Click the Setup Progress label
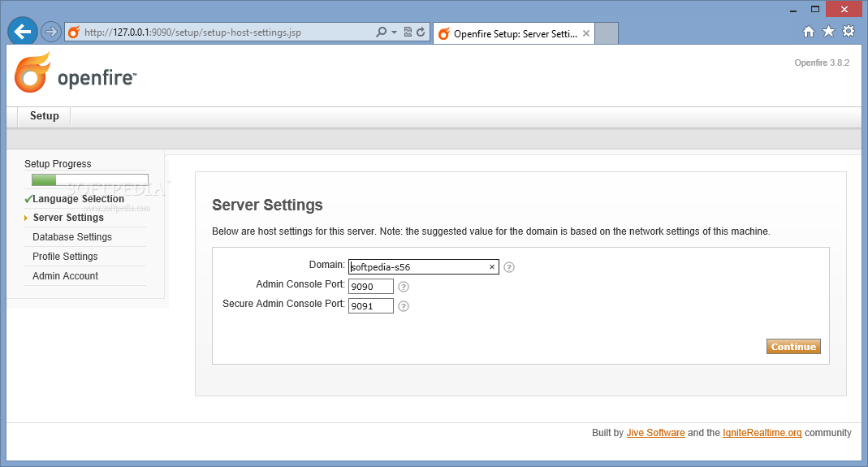Image resolution: width=868 pixels, height=467 pixels. coord(58,164)
